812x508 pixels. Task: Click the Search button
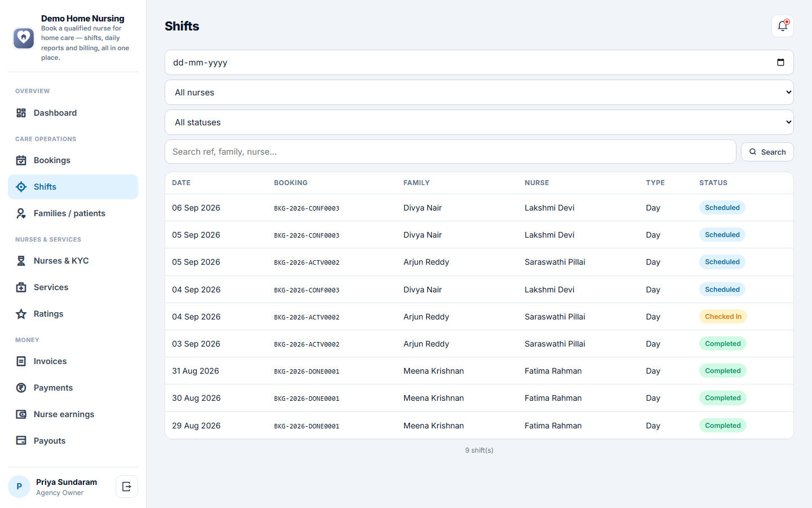[767, 152]
